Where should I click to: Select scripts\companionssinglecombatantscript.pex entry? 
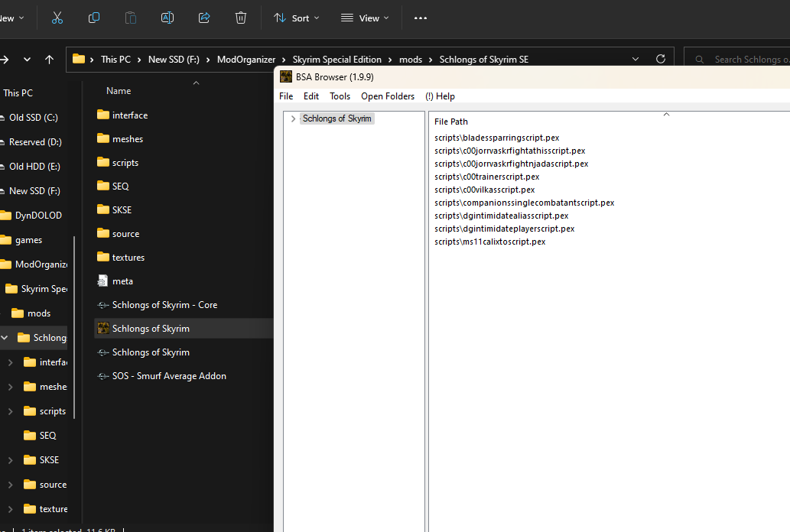pyautogui.click(x=524, y=203)
